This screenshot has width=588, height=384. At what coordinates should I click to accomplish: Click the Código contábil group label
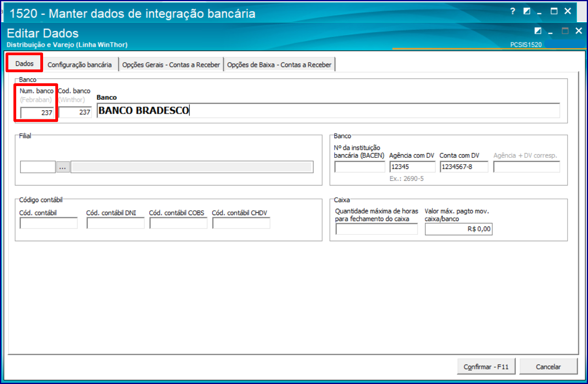point(41,200)
